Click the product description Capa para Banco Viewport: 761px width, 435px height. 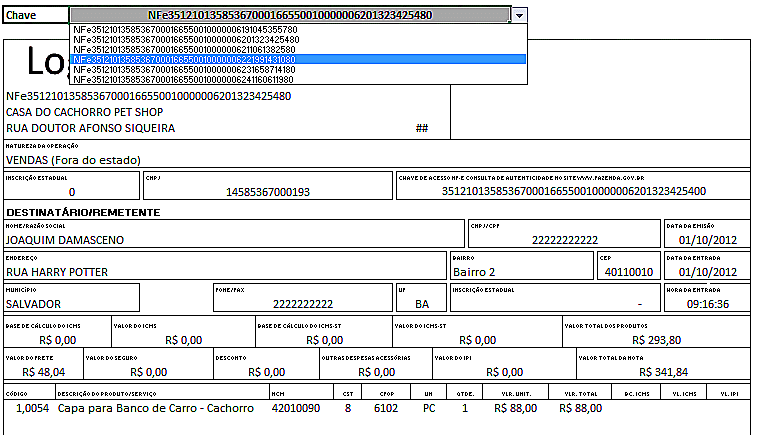155,408
